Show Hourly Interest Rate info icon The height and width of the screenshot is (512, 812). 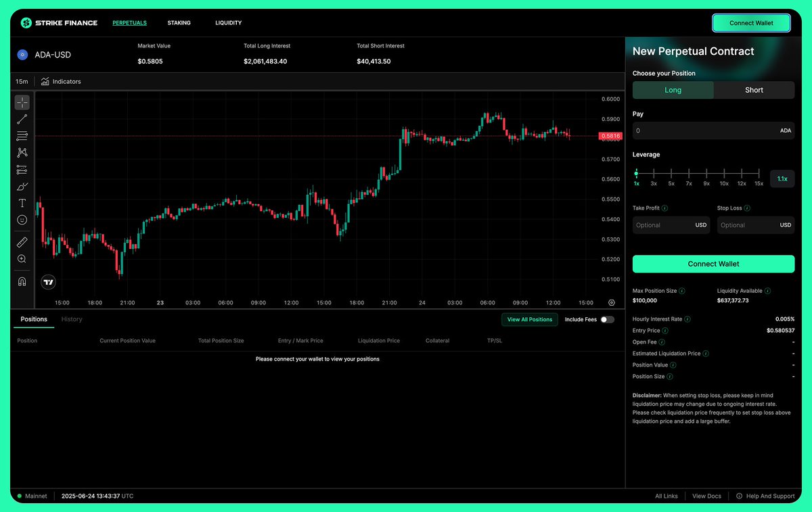click(687, 319)
